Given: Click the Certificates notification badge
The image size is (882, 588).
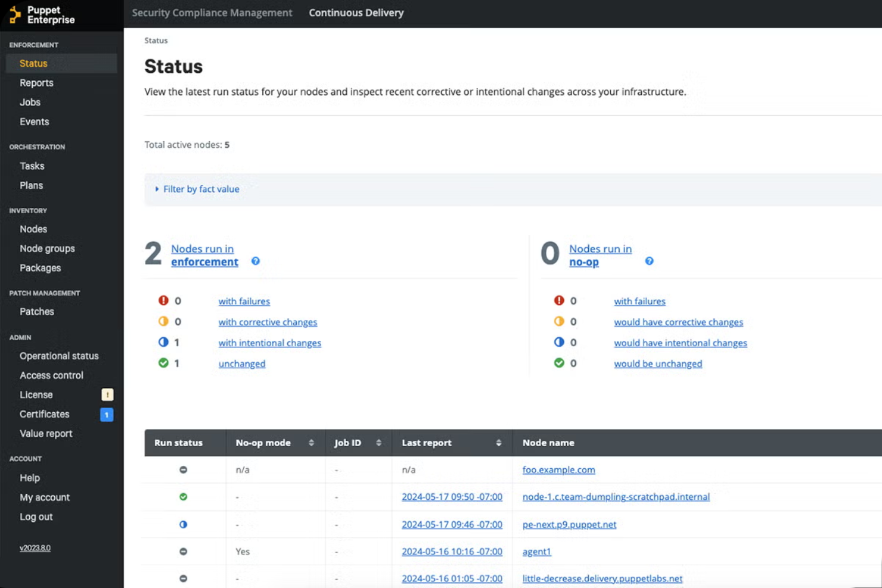Looking at the screenshot, I should point(106,415).
